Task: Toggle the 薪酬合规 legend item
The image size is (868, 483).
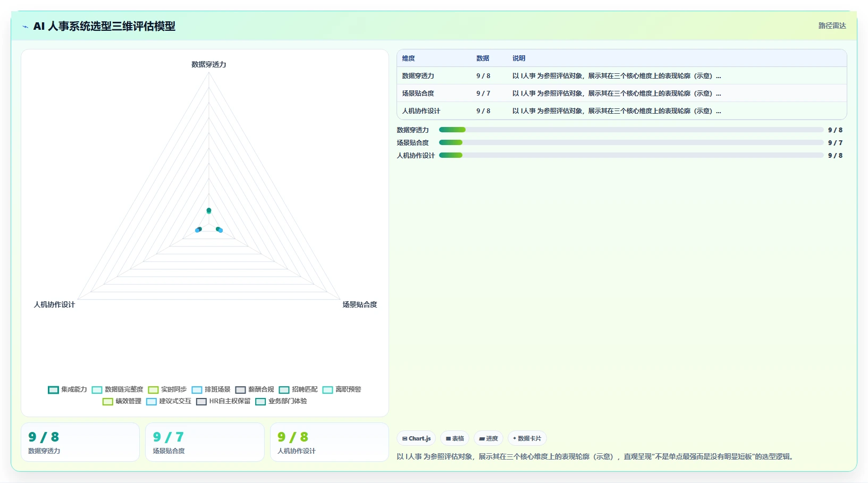Action: click(255, 389)
